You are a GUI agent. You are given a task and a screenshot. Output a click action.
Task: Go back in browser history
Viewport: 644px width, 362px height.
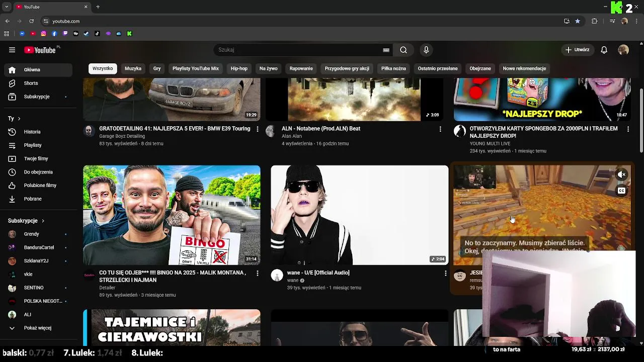coord(7,21)
